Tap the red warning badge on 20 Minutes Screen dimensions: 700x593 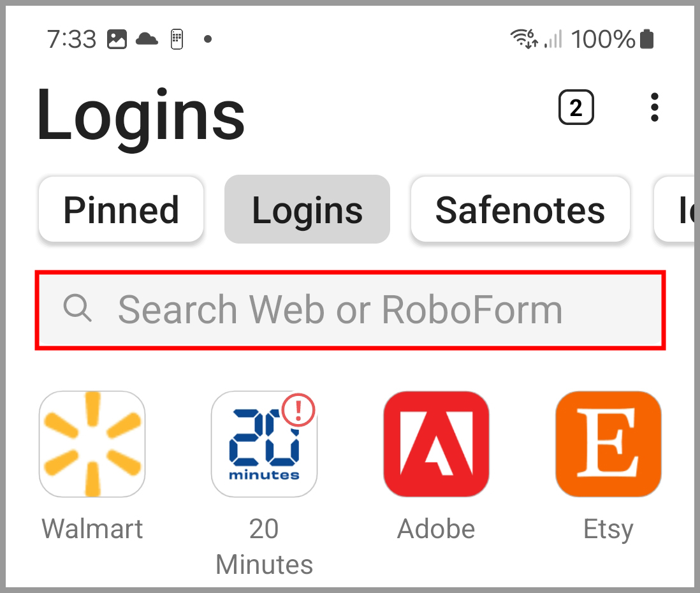point(298,409)
